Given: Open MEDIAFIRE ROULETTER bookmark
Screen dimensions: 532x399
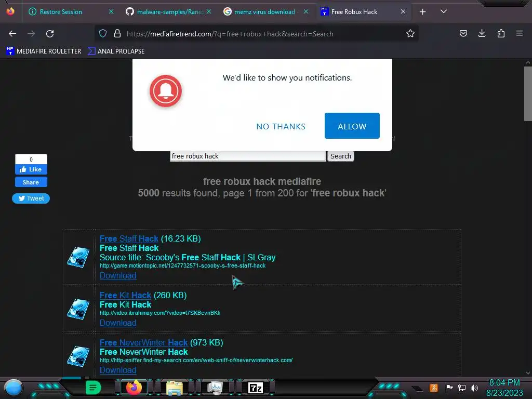Looking at the screenshot, I should click(x=44, y=51).
